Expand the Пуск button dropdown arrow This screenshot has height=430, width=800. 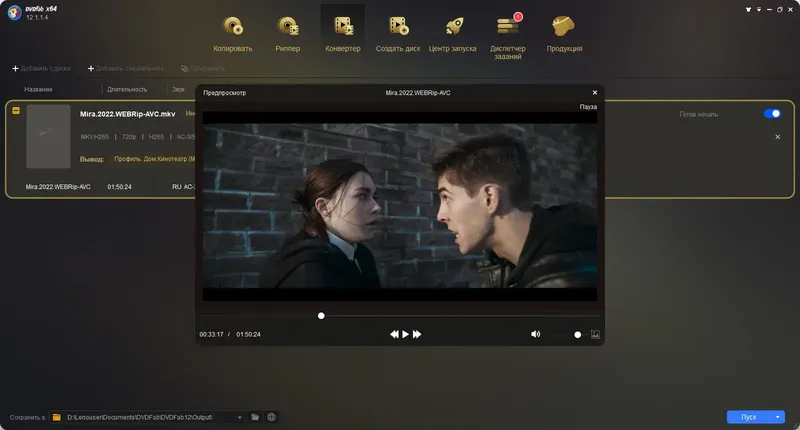click(778, 417)
